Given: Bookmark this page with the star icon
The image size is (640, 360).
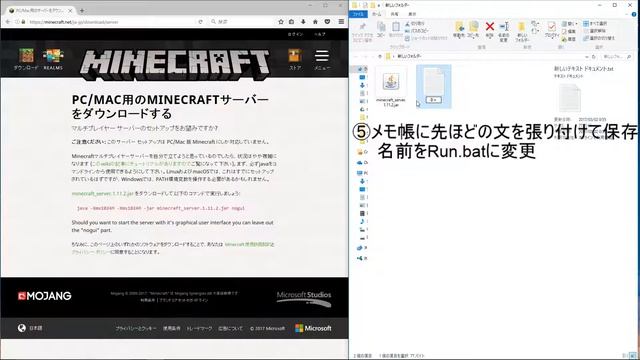Looking at the screenshot, I should click(281, 22).
